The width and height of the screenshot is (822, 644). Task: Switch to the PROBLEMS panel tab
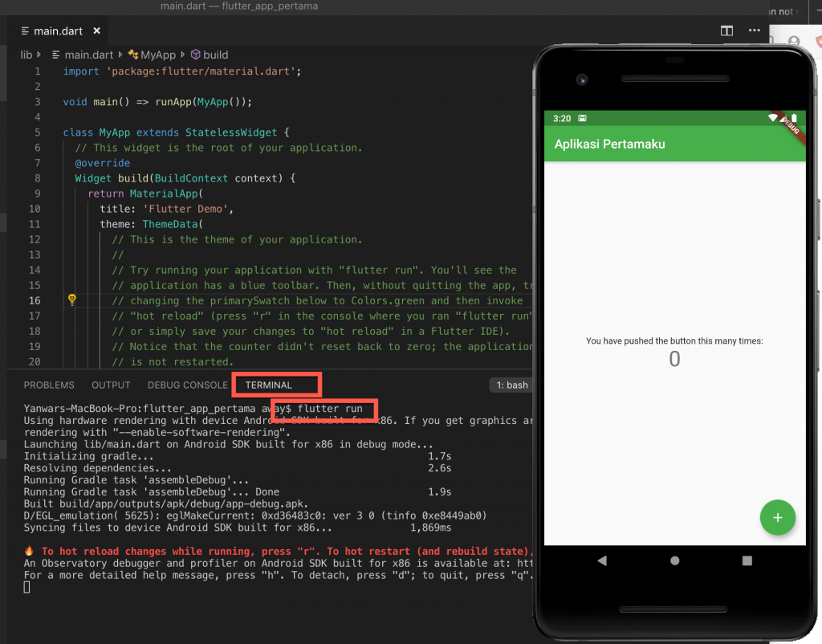click(49, 385)
